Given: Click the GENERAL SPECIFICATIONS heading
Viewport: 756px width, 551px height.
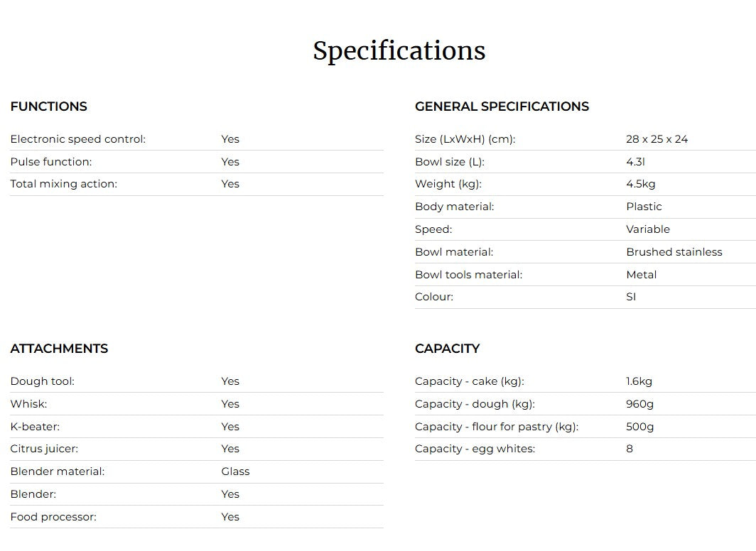Looking at the screenshot, I should (502, 107).
